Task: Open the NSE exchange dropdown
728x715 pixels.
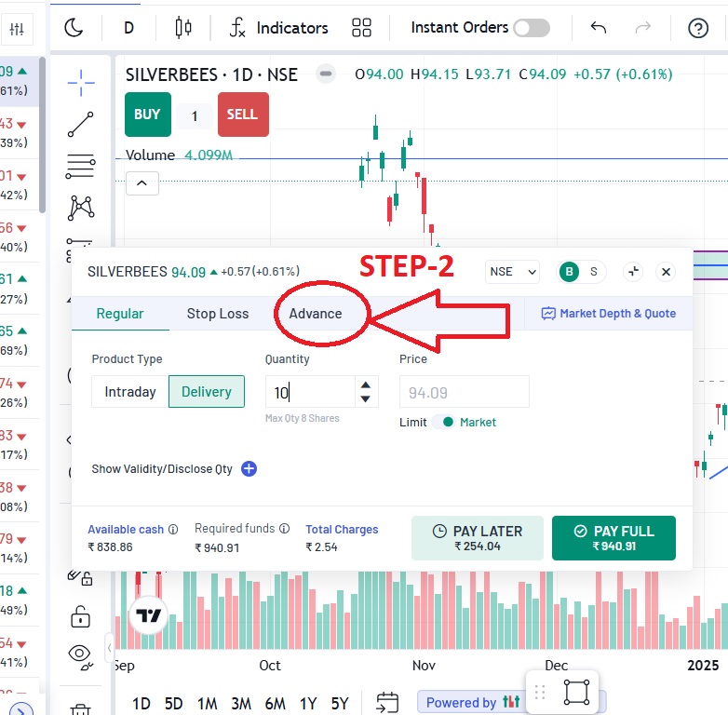Action: tap(513, 272)
